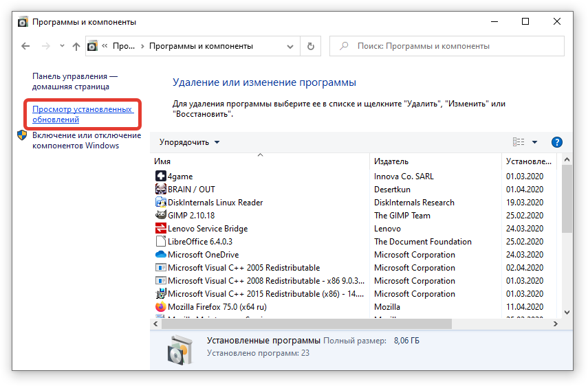Viewport: 588px width, 386px height.
Task: Click Про... breadcrumb in address bar
Action: click(x=124, y=46)
